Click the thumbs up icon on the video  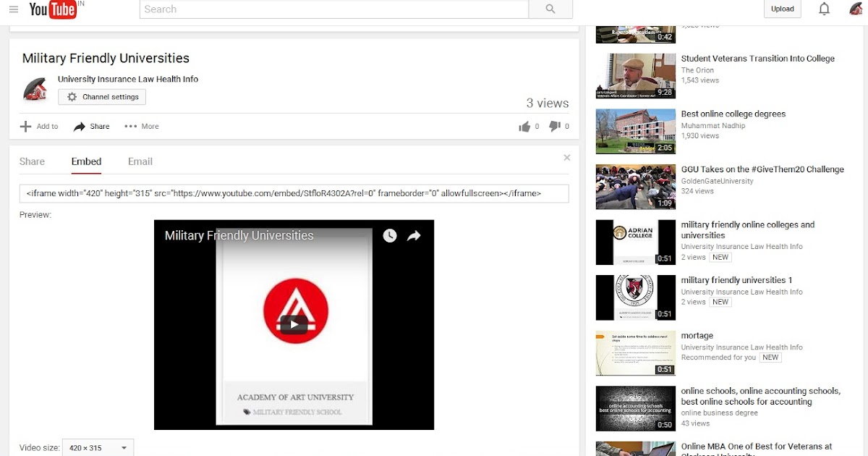527,126
